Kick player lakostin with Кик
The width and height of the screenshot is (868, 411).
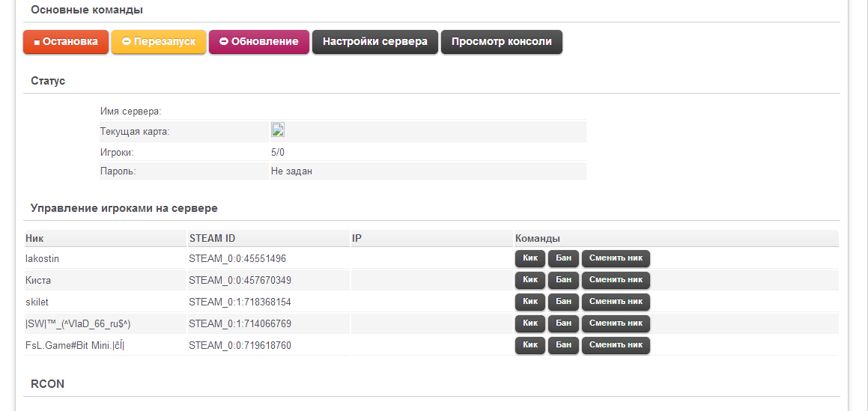[530, 258]
